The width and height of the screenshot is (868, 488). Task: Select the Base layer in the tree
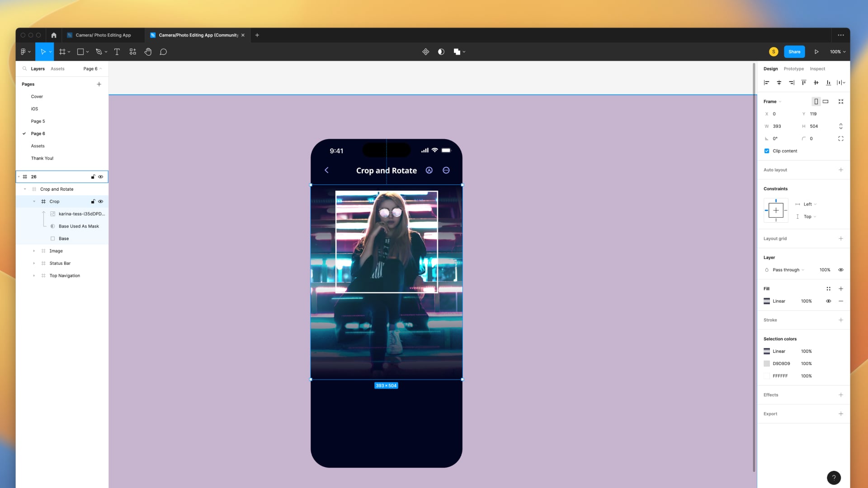pos(64,239)
